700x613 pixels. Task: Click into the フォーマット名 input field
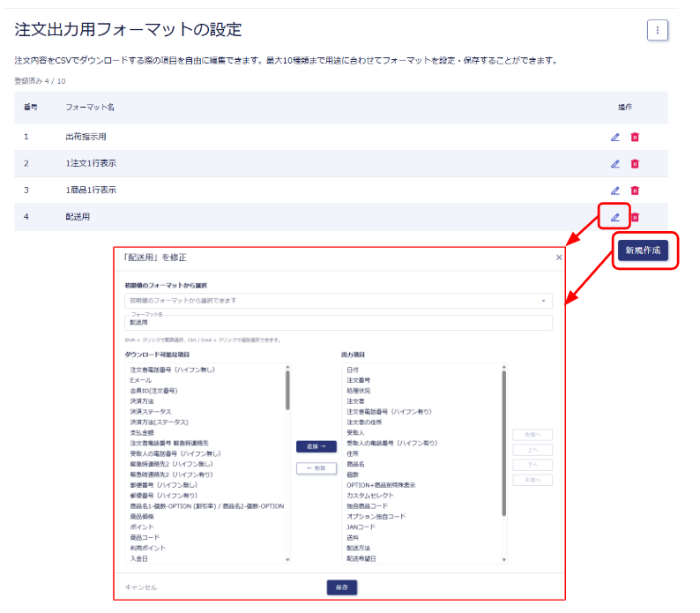click(x=339, y=323)
